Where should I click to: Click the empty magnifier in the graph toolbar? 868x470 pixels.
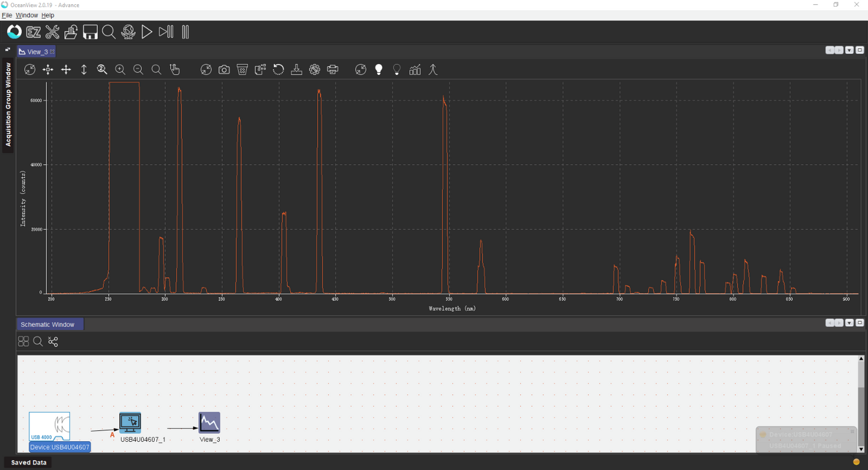coord(156,70)
